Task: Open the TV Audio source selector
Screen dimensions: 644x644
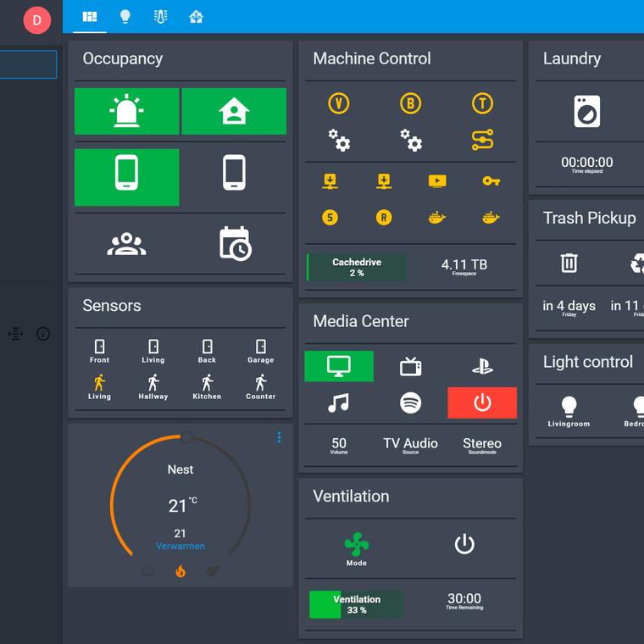Action: coord(410,446)
